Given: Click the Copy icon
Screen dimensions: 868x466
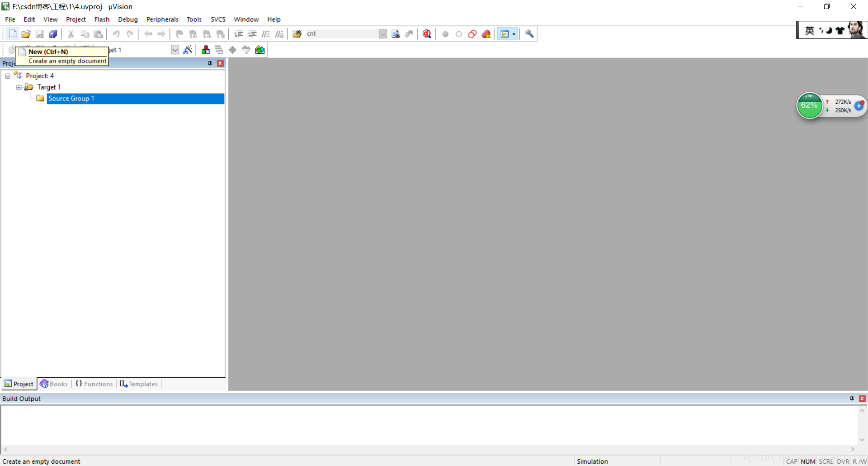Looking at the screenshot, I should tap(85, 34).
